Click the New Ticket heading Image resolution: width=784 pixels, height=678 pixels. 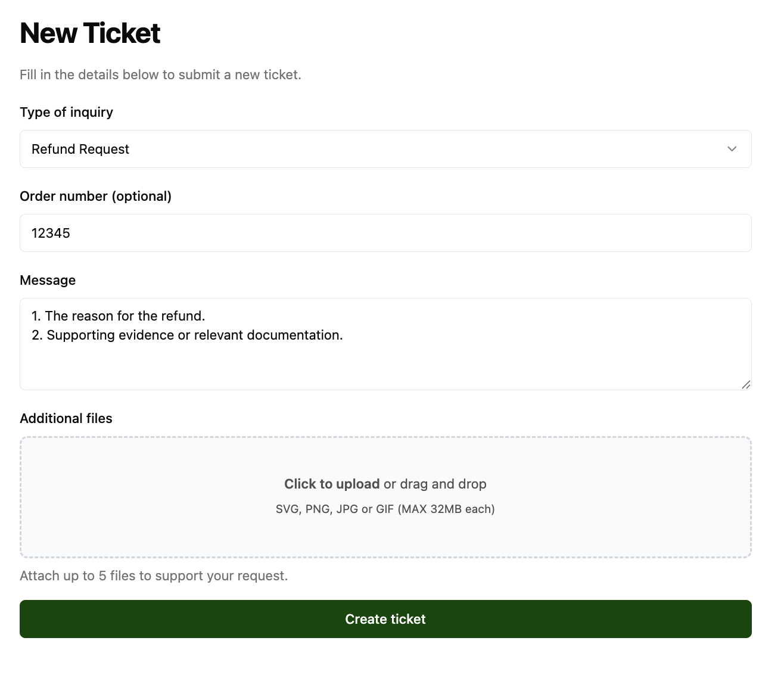[90, 33]
